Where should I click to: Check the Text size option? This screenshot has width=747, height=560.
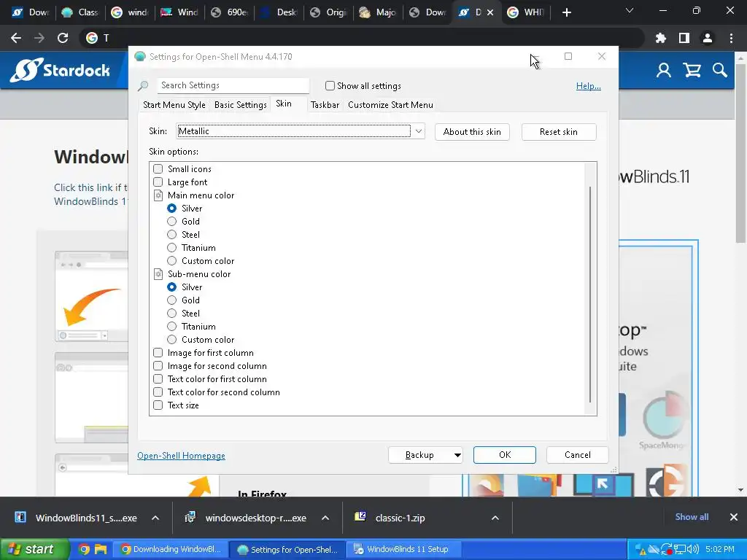click(158, 405)
